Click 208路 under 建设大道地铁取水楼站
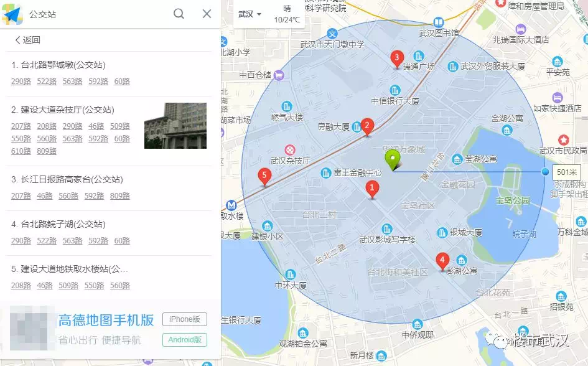 tap(21, 285)
